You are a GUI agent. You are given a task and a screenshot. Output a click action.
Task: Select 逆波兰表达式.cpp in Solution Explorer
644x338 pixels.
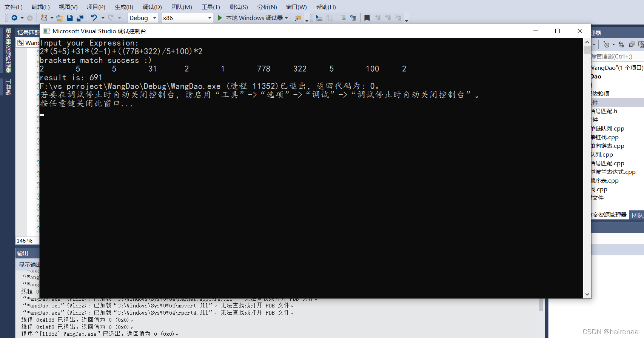tap(613, 172)
